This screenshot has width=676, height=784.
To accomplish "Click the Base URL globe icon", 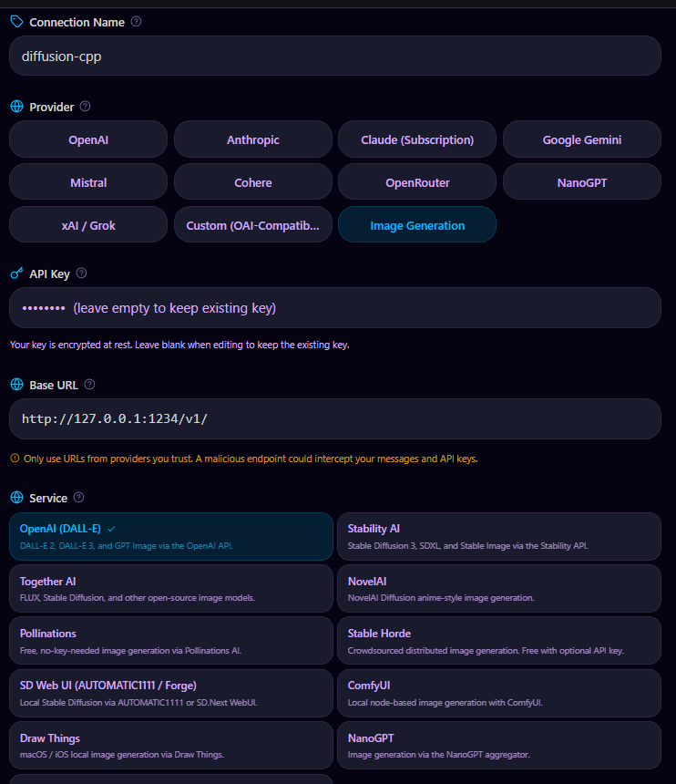I will tap(16, 385).
